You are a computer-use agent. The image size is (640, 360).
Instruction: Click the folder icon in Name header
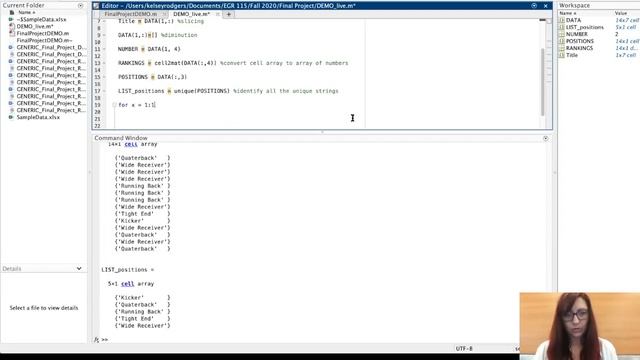point(12,13)
